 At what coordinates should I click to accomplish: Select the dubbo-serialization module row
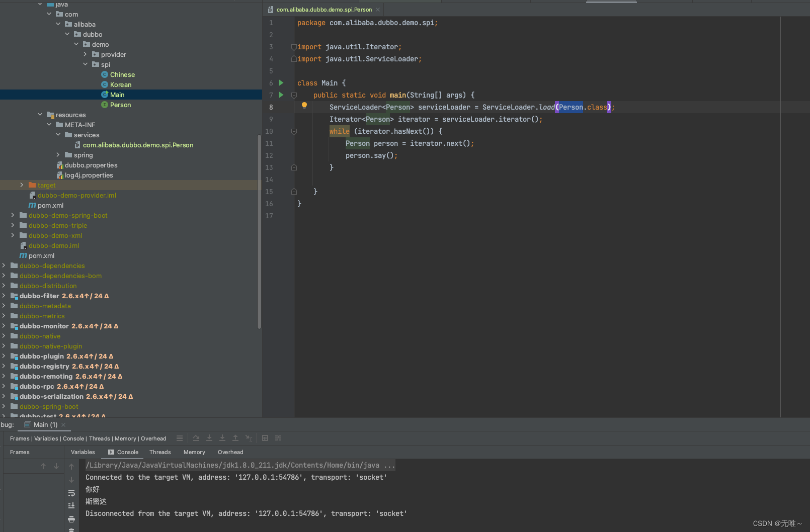pyautogui.click(x=131, y=396)
